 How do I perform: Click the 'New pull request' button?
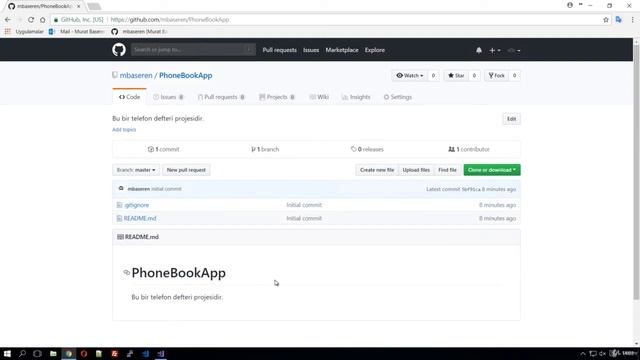click(x=186, y=170)
